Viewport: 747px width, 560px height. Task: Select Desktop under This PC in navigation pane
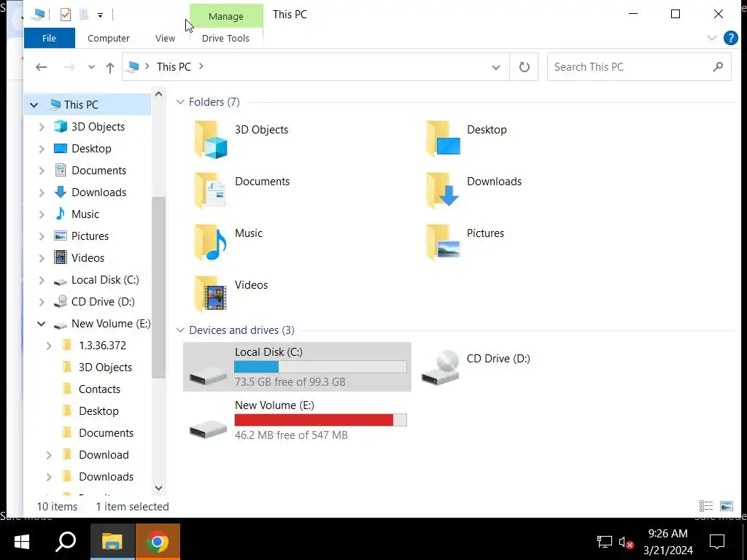click(x=91, y=149)
